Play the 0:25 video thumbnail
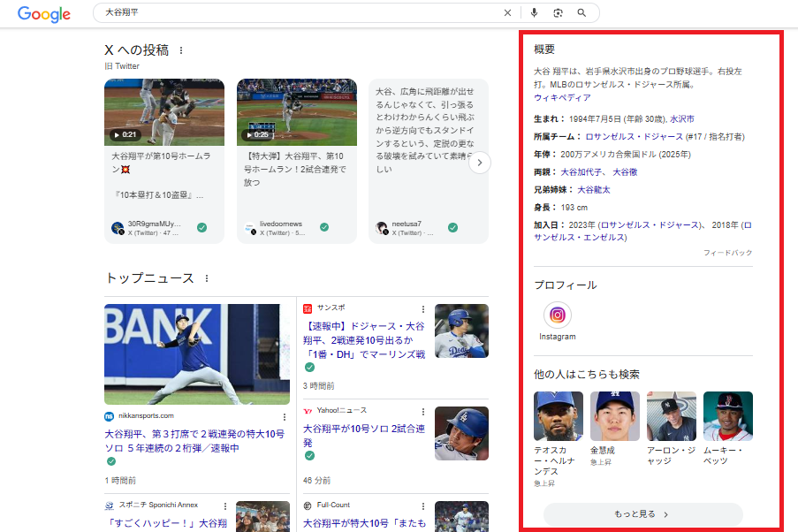This screenshot has width=798, height=532. [x=297, y=112]
